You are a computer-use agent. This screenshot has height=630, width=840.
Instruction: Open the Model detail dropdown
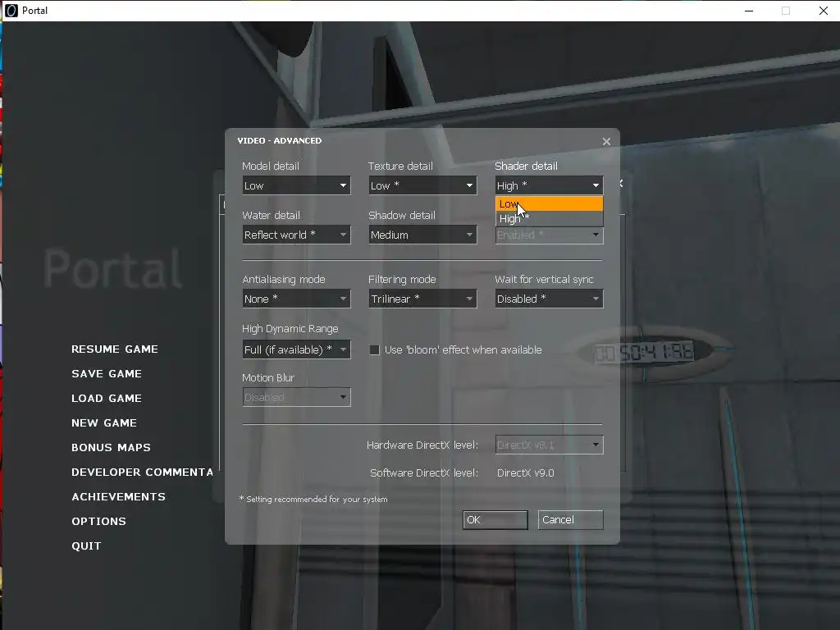[296, 185]
